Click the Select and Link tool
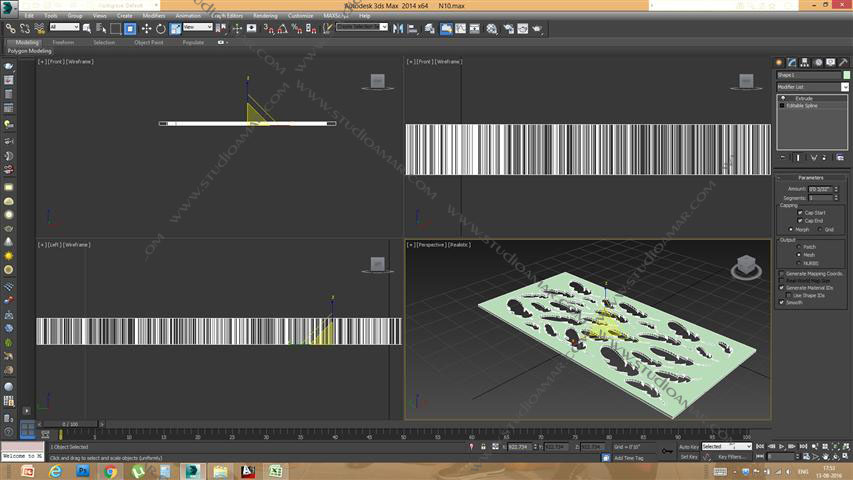Image resolution: width=853 pixels, height=480 pixels. pos(11,29)
